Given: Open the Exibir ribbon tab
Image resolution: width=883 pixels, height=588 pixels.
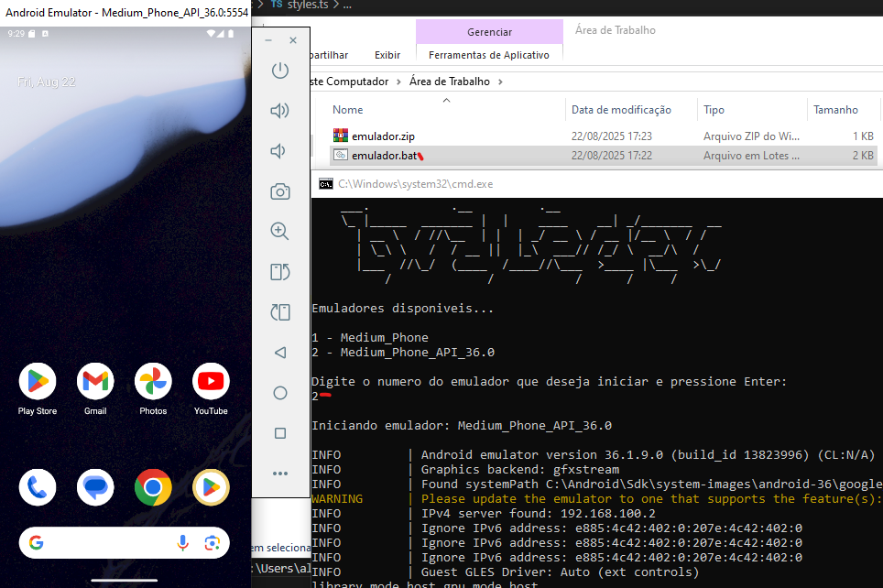Looking at the screenshot, I should [387, 55].
